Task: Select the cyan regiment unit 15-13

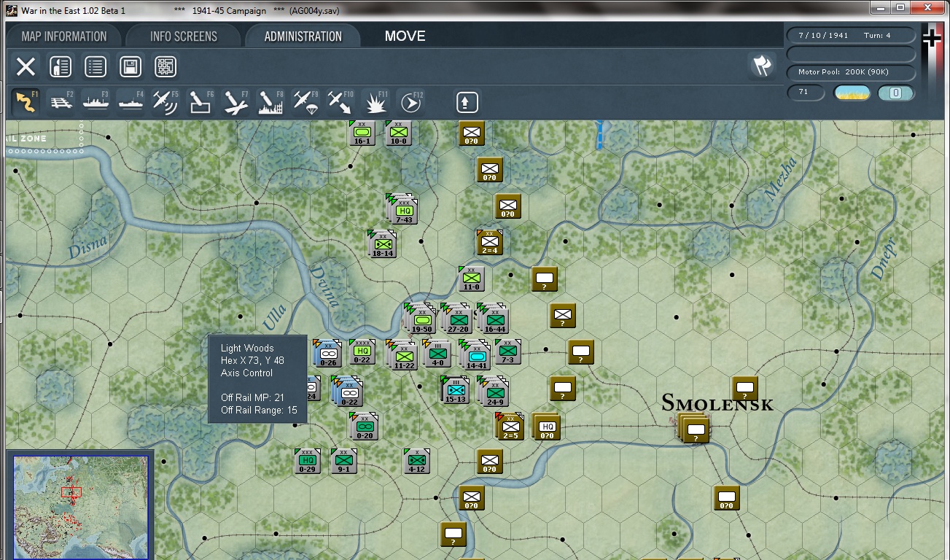Action: tap(454, 389)
